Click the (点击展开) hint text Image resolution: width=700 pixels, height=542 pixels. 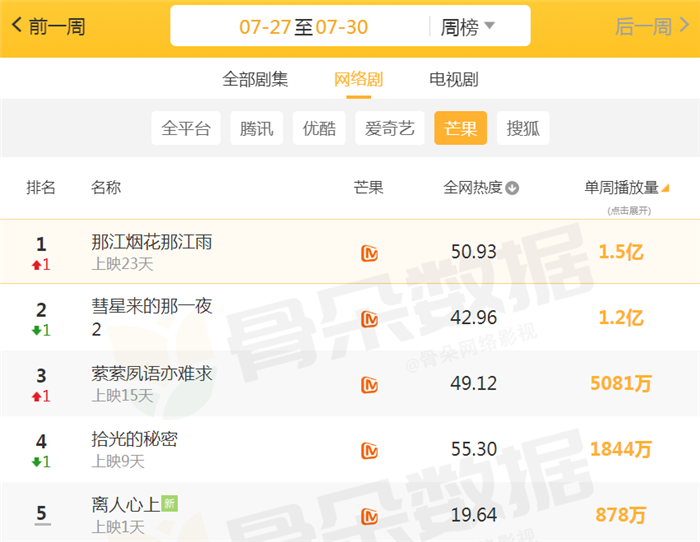629,210
